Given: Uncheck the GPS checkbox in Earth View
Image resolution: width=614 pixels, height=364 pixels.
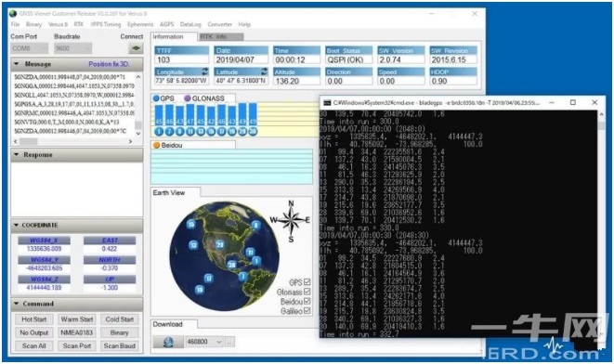Looking at the screenshot, I should [x=307, y=281].
